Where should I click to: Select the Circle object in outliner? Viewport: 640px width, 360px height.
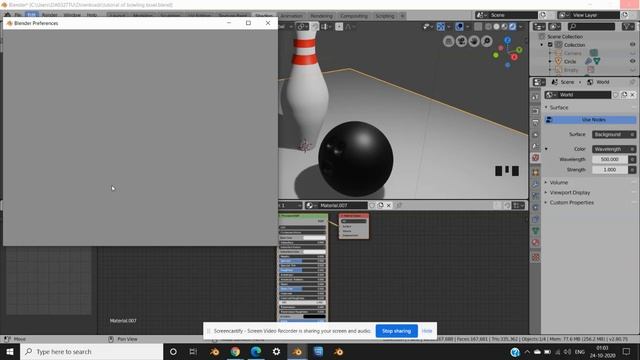coord(570,62)
